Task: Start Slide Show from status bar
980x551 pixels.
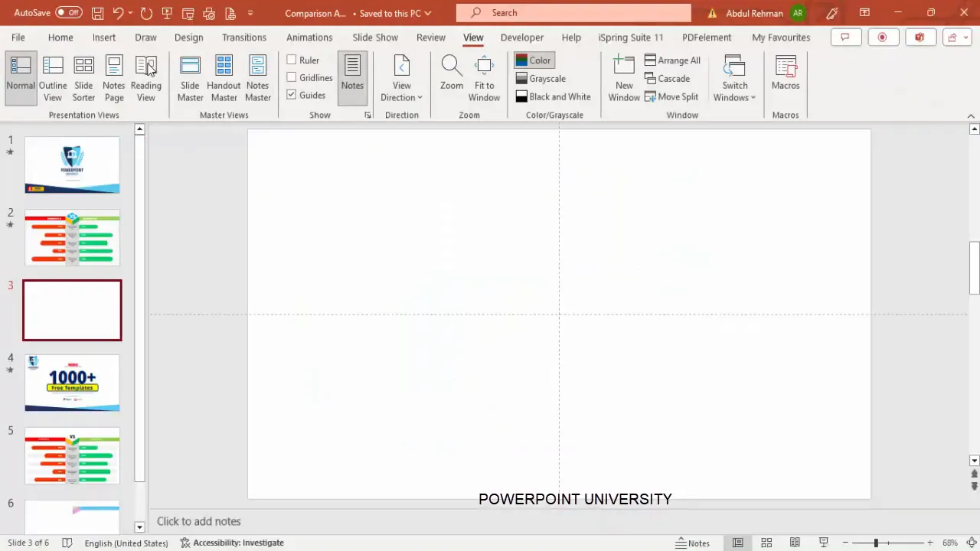Action: click(824, 543)
